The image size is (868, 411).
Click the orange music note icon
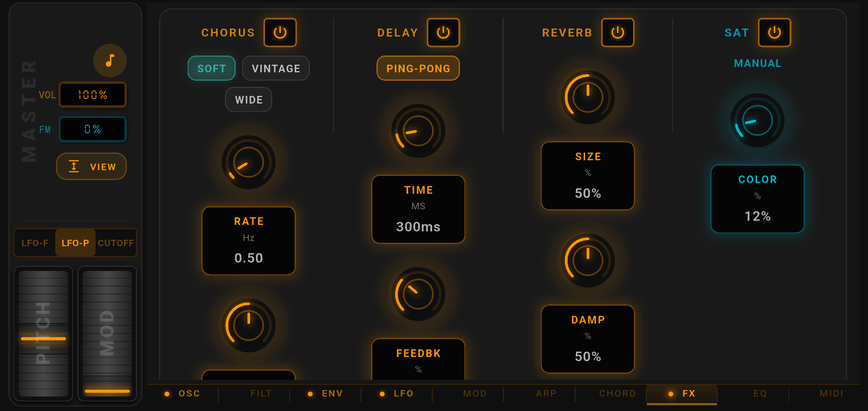tap(110, 61)
